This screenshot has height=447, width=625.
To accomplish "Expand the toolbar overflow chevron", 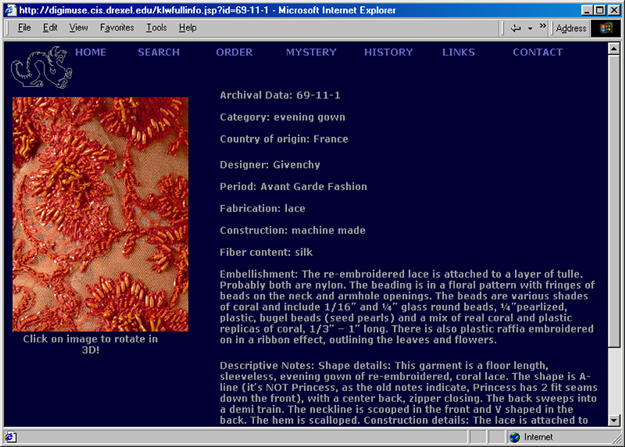I will click(543, 26).
